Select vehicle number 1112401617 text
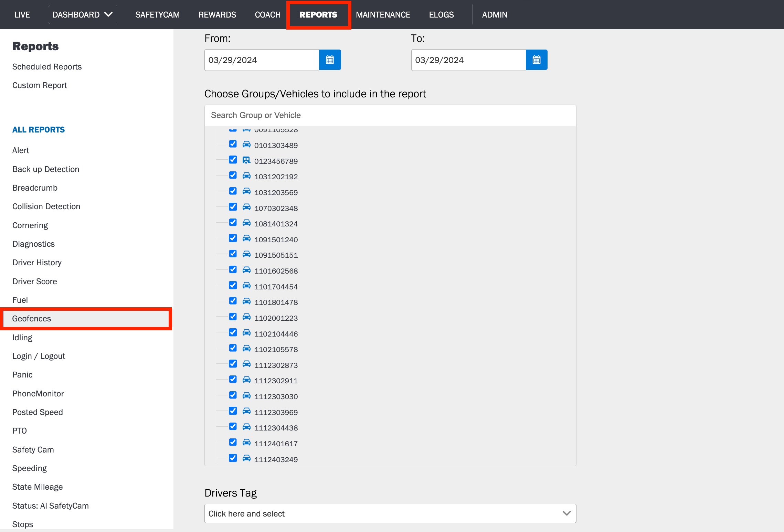This screenshot has height=532, width=784. (x=276, y=444)
